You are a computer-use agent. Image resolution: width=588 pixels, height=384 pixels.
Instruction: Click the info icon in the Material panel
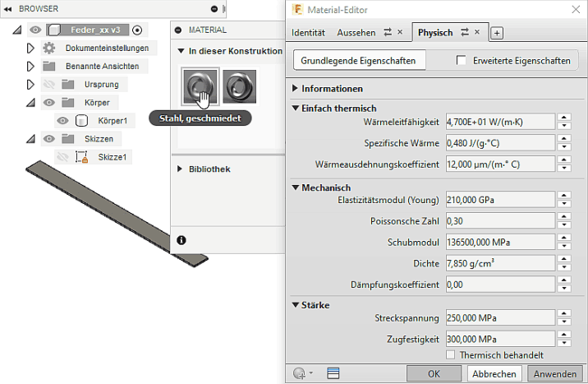pos(181,240)
